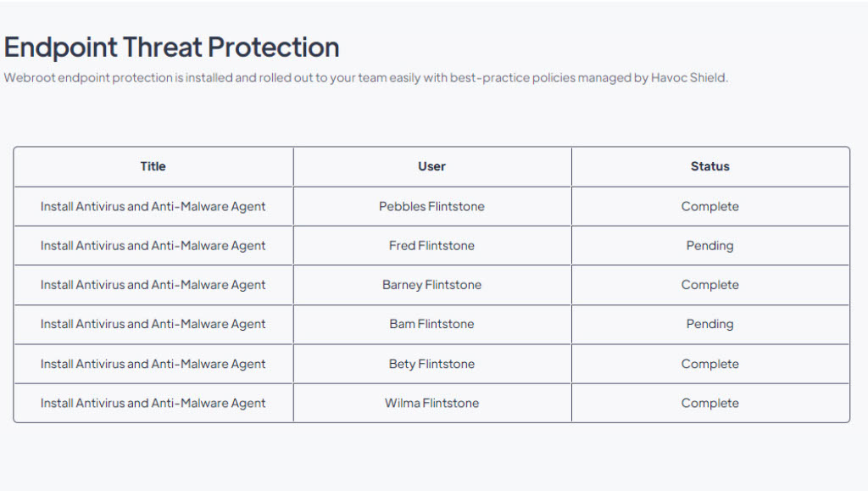Screen dimensions: 868x491
Task: Select Complete status for Barney Flintstone
Action: click(710, 285)
